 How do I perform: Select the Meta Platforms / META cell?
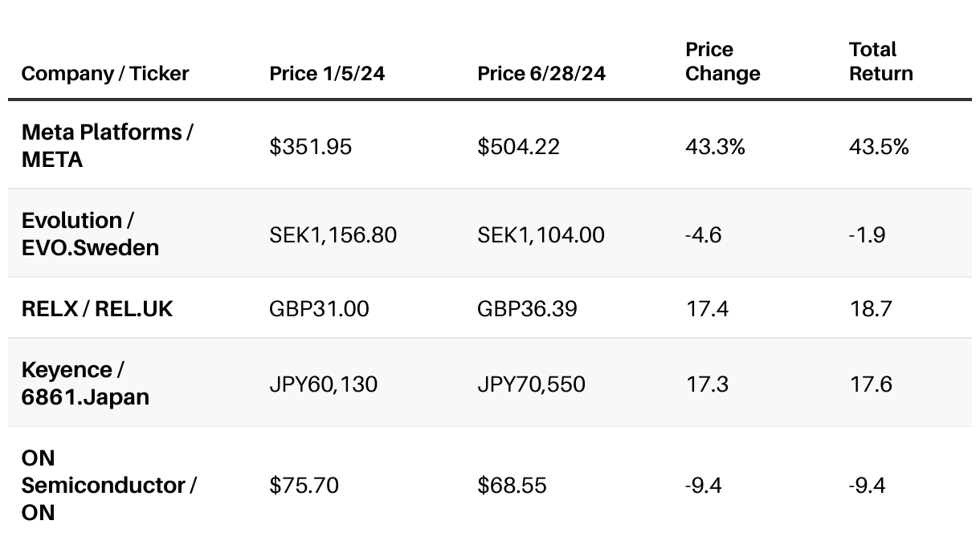[x=107, y=145]
